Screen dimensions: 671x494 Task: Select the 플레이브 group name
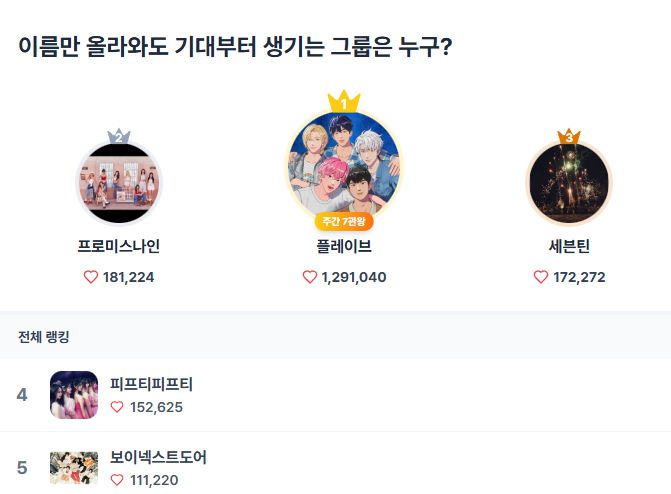point(344,245)
